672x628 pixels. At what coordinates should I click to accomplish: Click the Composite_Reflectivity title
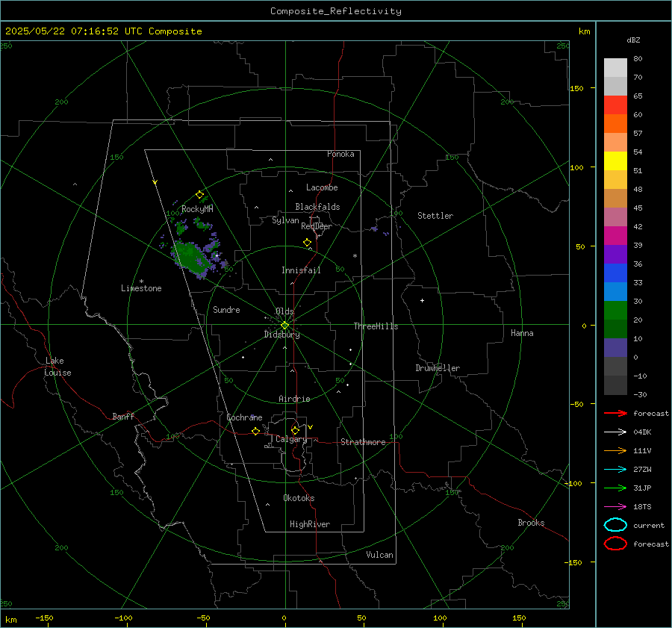coord(335,11)
